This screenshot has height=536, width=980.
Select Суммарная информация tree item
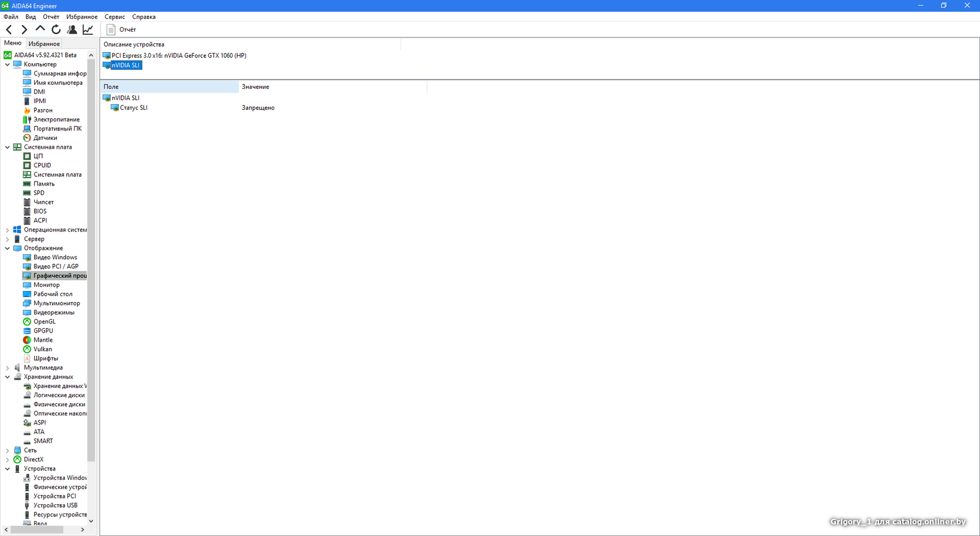[60, 74]
